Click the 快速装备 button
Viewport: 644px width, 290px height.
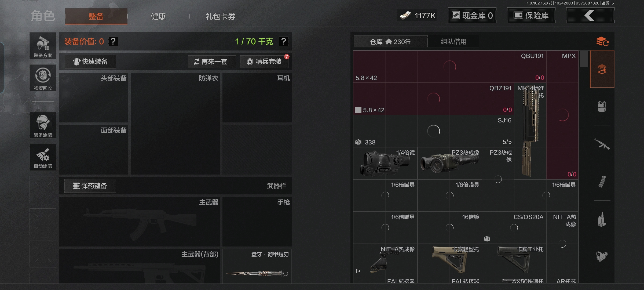[90, 62]
